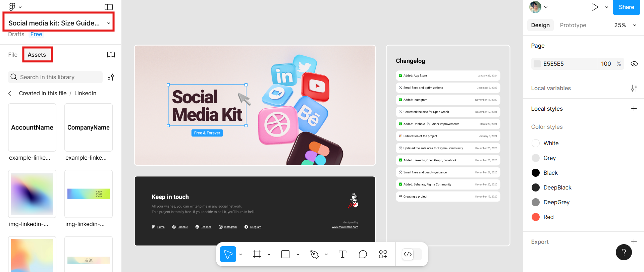Open the Actions components tool
The height and width of the screenshot is (272, 644).
(383, 254)
